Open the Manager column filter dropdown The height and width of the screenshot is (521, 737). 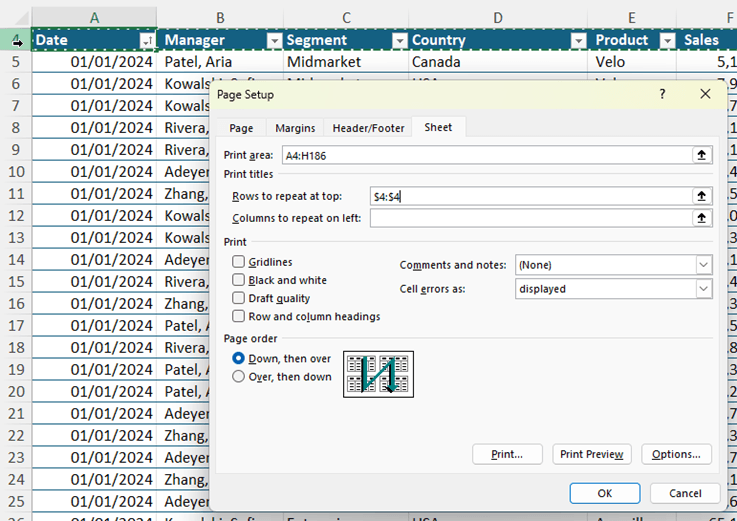click(274, 41)
